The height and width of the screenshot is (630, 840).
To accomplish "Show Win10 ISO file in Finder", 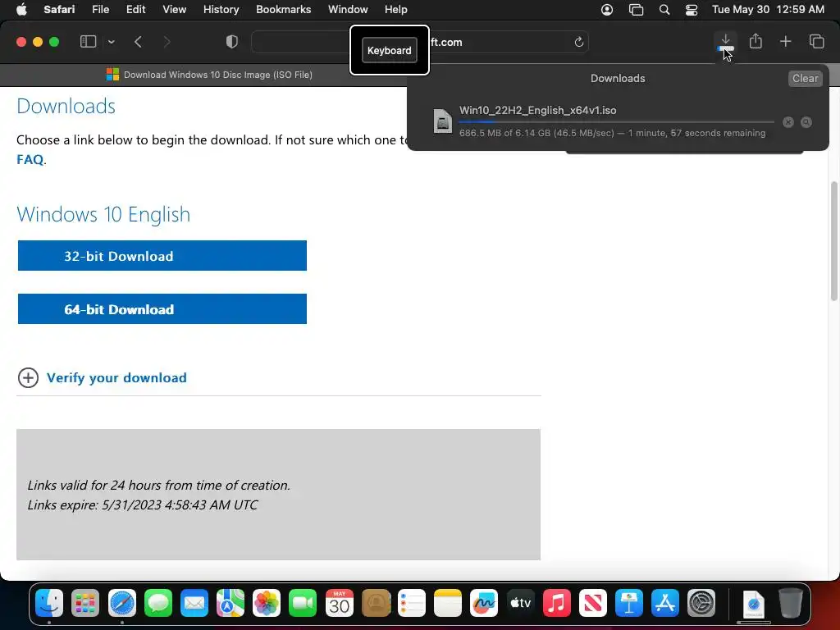I will tap(806, 122).
